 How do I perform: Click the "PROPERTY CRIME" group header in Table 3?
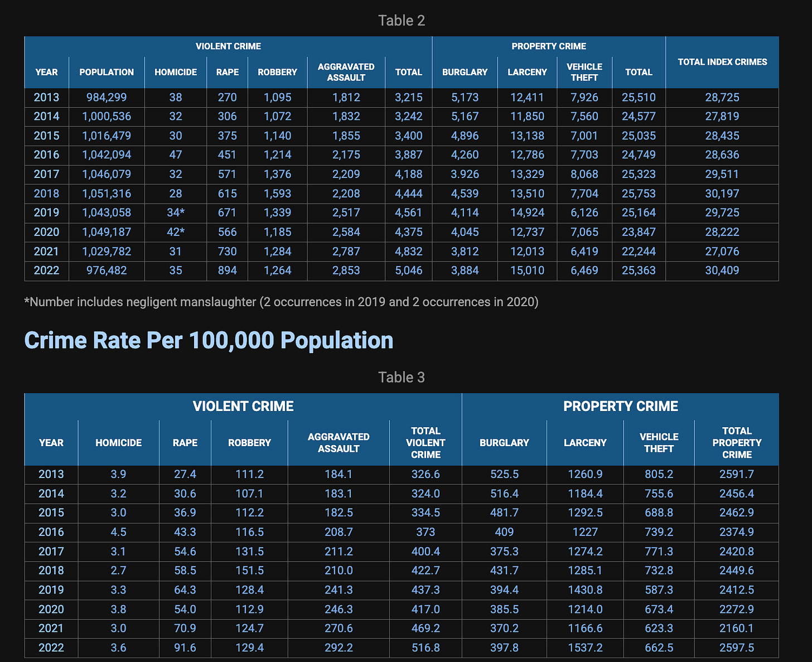click(621, 406)
